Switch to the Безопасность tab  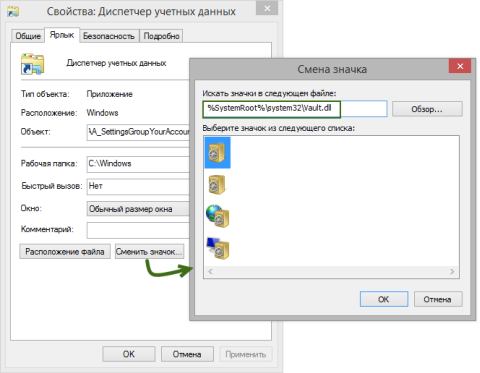(x=109, y=36)
